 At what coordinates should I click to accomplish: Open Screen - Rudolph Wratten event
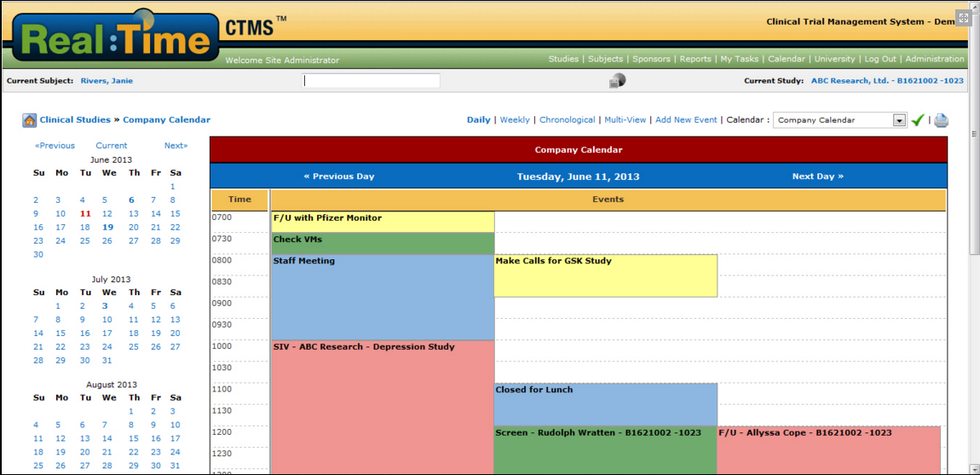pos(606,450)
